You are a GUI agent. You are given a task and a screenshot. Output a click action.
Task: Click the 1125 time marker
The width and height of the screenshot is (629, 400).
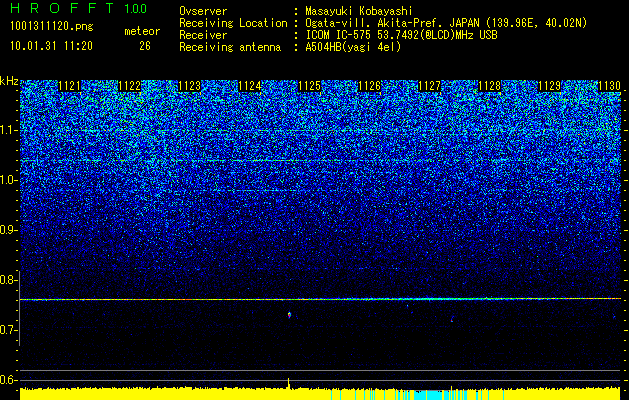click(309, 86)
